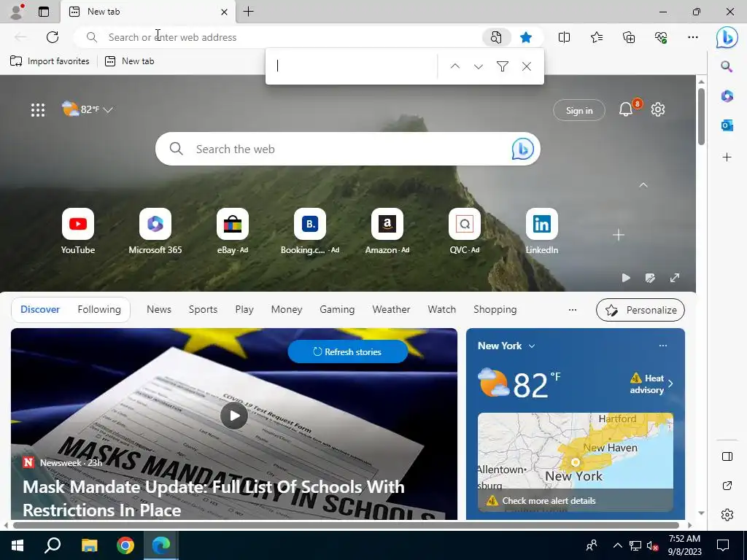Click the Refresh page button
This screenshot has width=747, height=560.
(x=53, y=37)
